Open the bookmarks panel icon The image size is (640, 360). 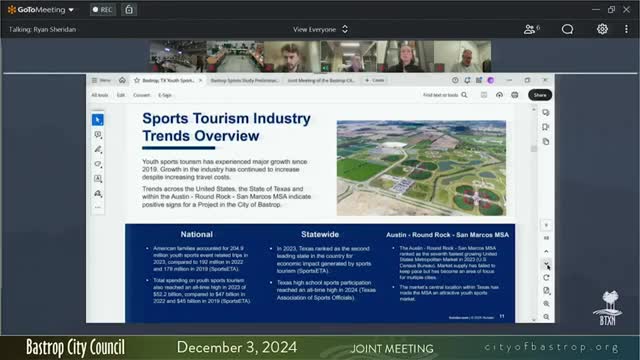546,127
